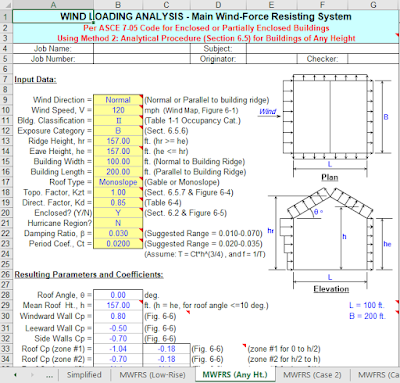
Task: Click the Input Data heading
Action: pyautogui.click(x=35, y=80)
